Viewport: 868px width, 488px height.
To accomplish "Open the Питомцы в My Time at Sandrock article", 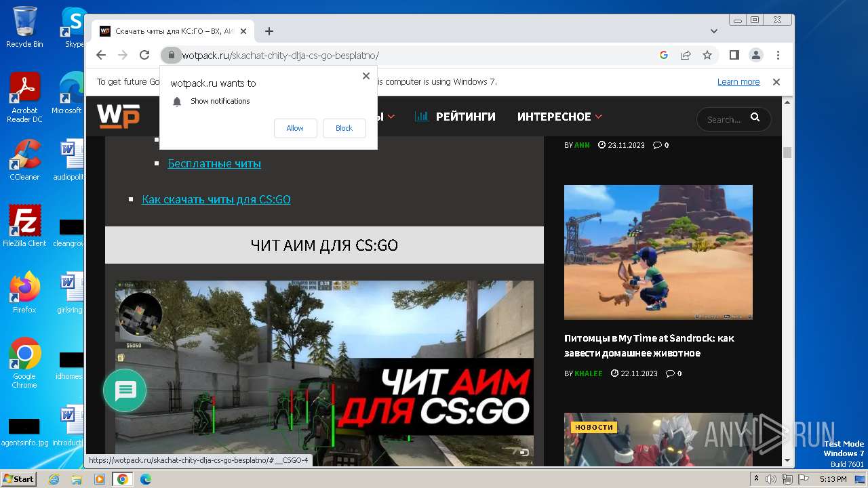I will click(649, 346).
